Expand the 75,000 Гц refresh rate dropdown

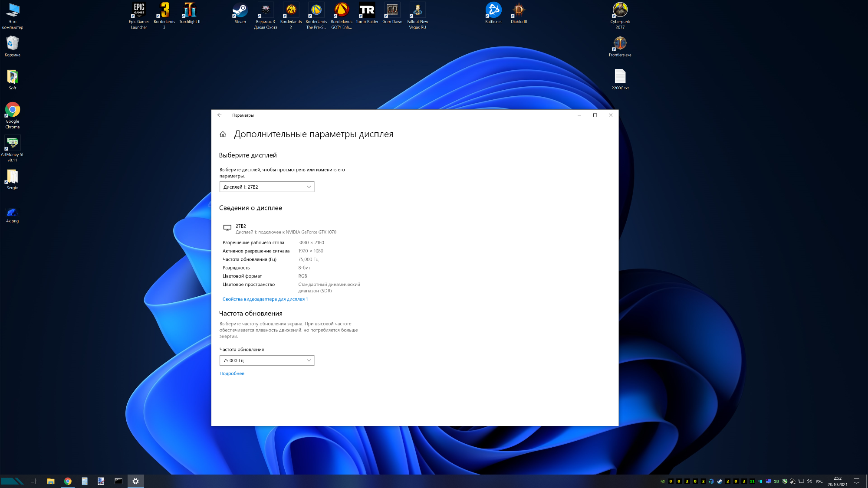click(x=266, y=360)
